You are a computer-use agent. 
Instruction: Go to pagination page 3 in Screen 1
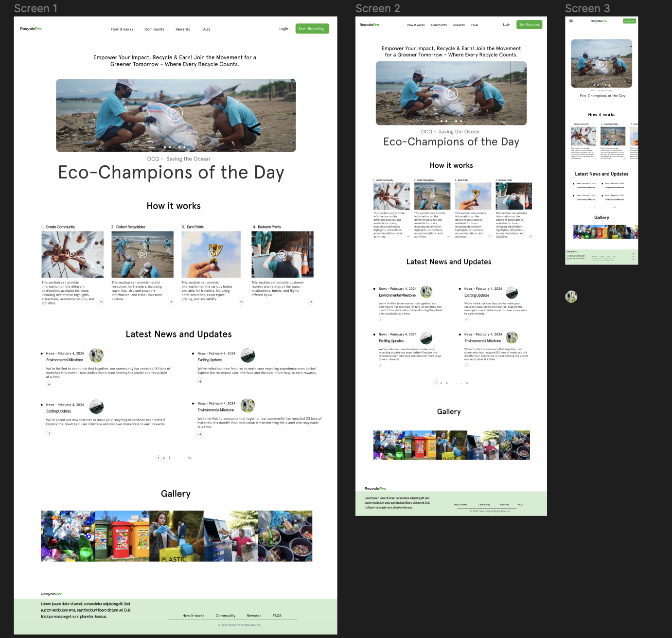[169, 458]
